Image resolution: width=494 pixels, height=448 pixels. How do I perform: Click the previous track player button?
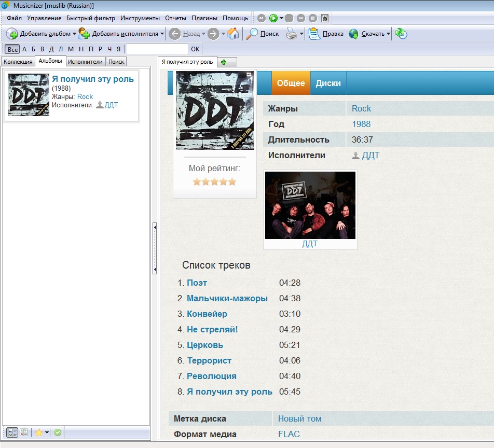[x=262, y=18]
